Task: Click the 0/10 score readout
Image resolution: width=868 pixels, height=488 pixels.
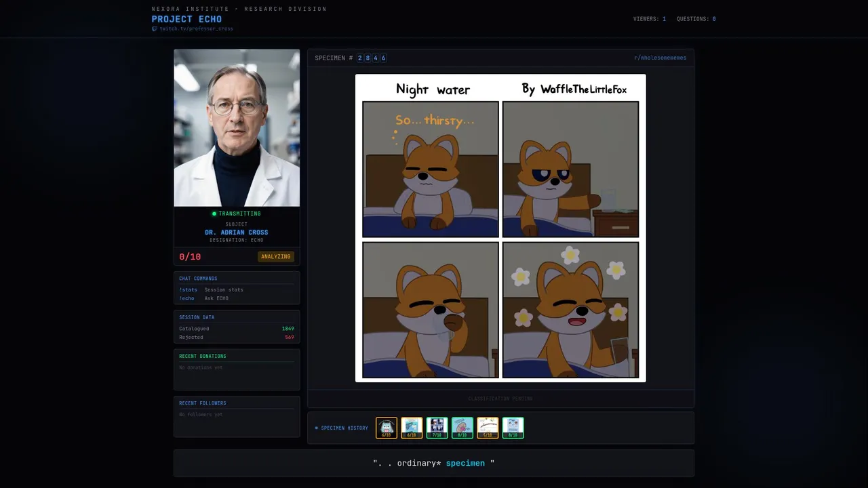Action: point(190,257)
